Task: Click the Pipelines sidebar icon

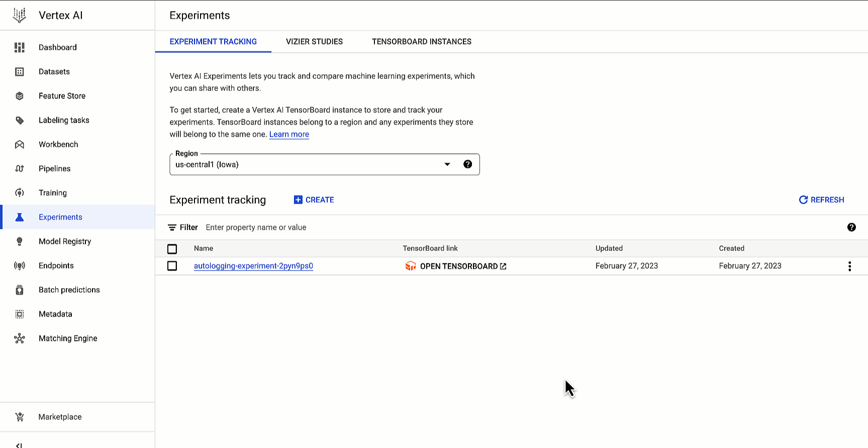Action: pos(20,168)
